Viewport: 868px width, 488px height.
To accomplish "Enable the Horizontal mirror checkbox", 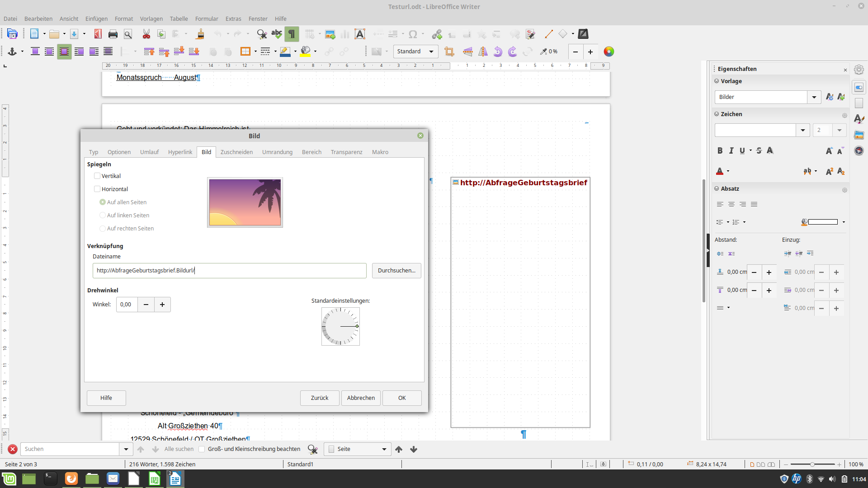I will coord(97,189).
